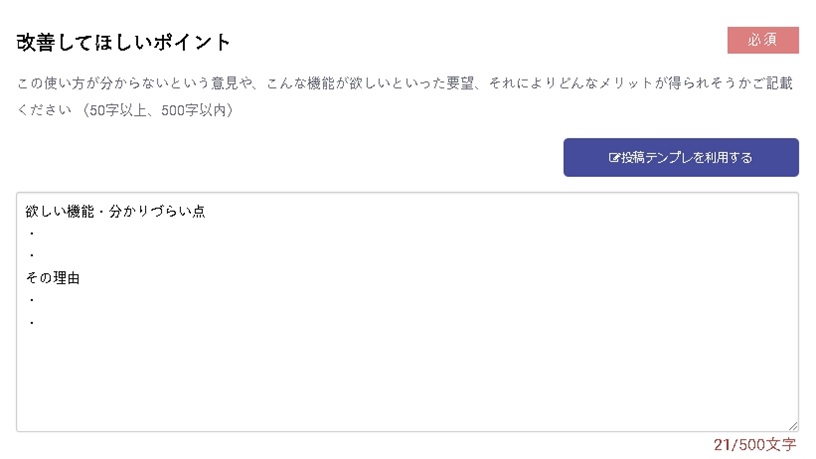Click second bullet under 欲しい機能 heading
This screenshot has height=459, width=816.
(x=32, y=256)
